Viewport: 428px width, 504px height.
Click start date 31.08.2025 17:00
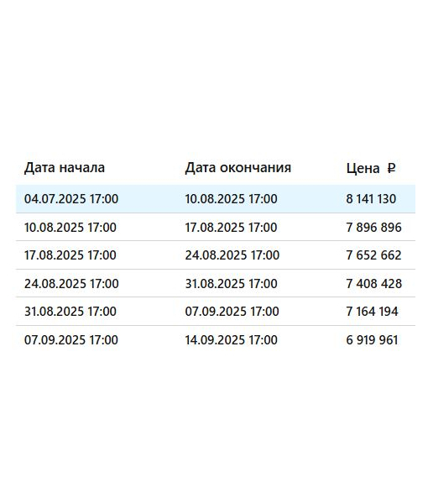click(70, 312)
